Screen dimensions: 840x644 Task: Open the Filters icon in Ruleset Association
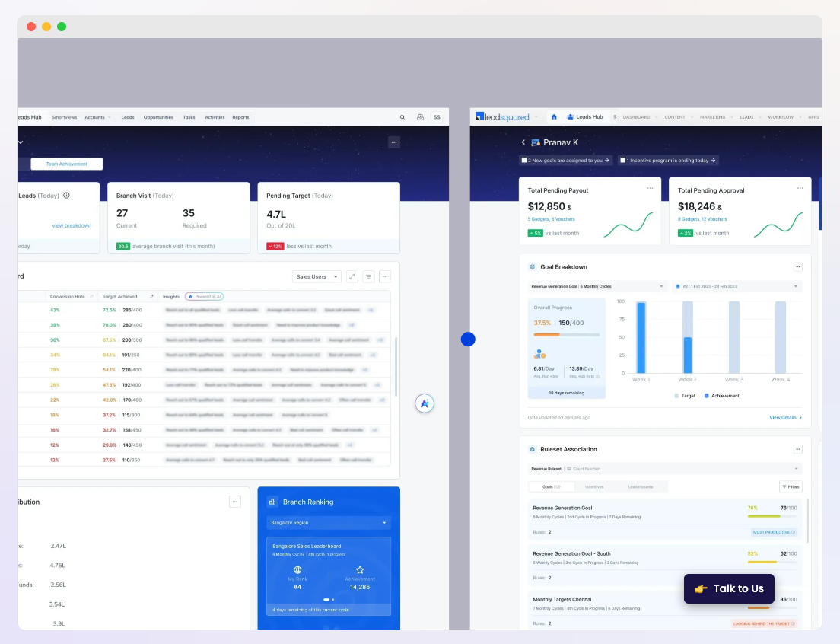click(x=791, y=486)
